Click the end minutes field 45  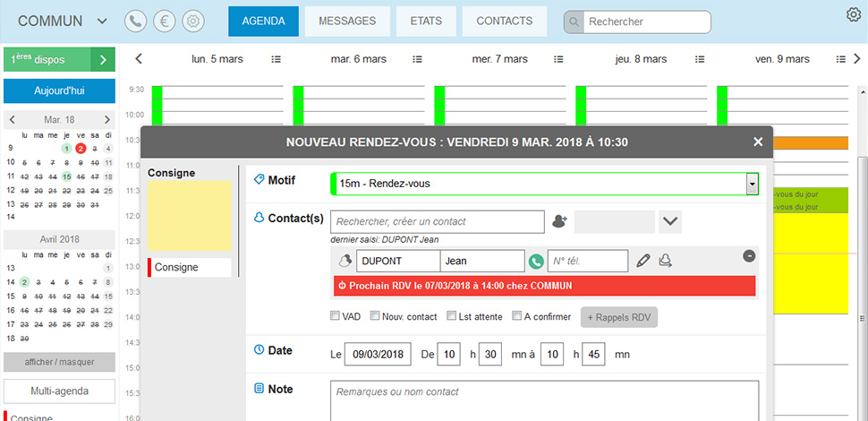[593, 354]
